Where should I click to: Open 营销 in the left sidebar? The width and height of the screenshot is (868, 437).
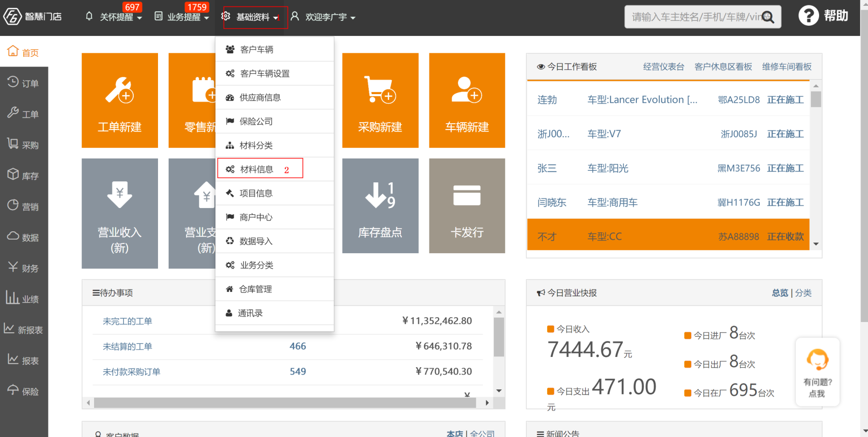24,206
